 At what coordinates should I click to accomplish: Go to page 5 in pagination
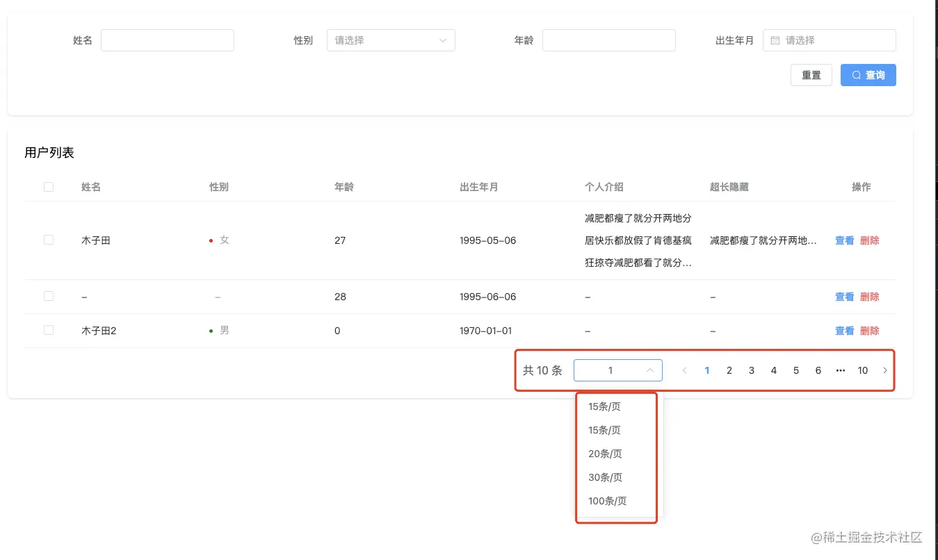click(x=796, y=370)
